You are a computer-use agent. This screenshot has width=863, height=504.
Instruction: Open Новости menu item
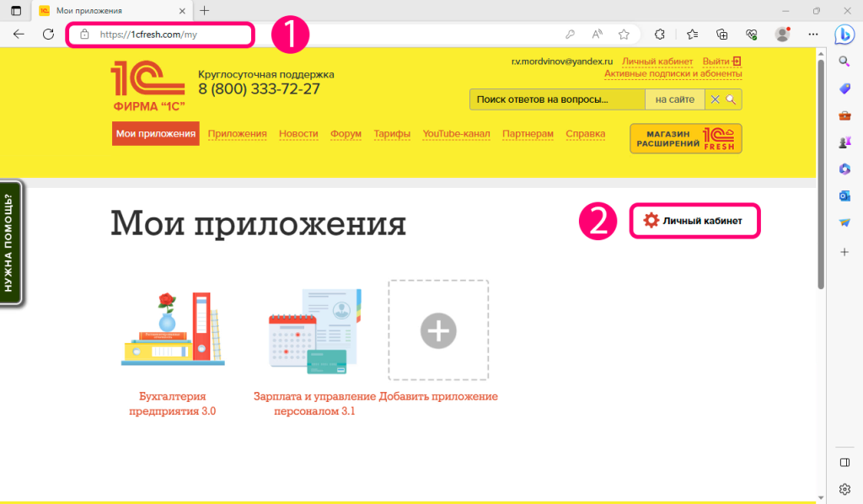[x=298, y=134]
